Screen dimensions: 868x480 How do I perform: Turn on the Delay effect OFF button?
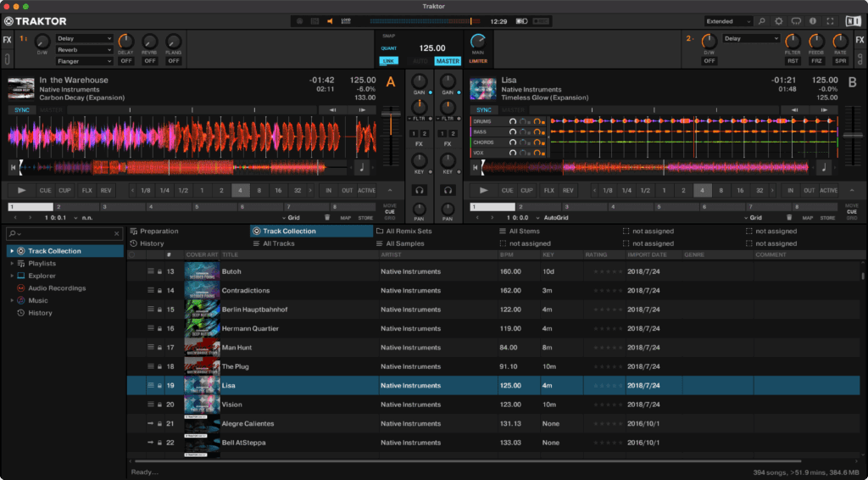click(x=125, y=61)
